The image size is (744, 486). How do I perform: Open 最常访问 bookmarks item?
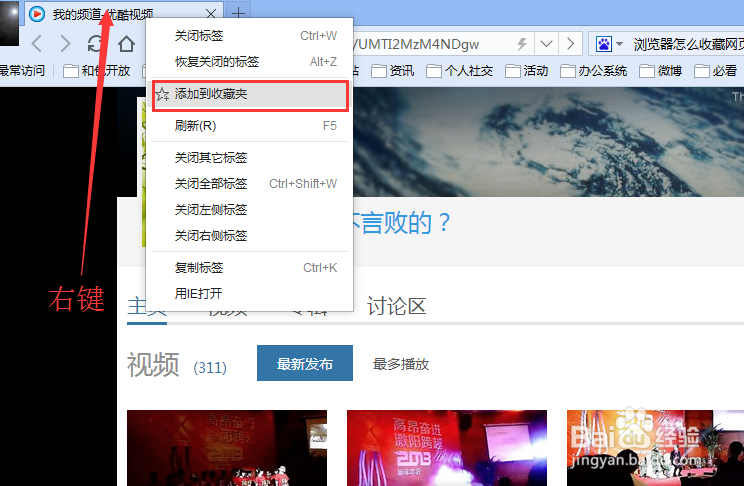click(x=22, y=71)
